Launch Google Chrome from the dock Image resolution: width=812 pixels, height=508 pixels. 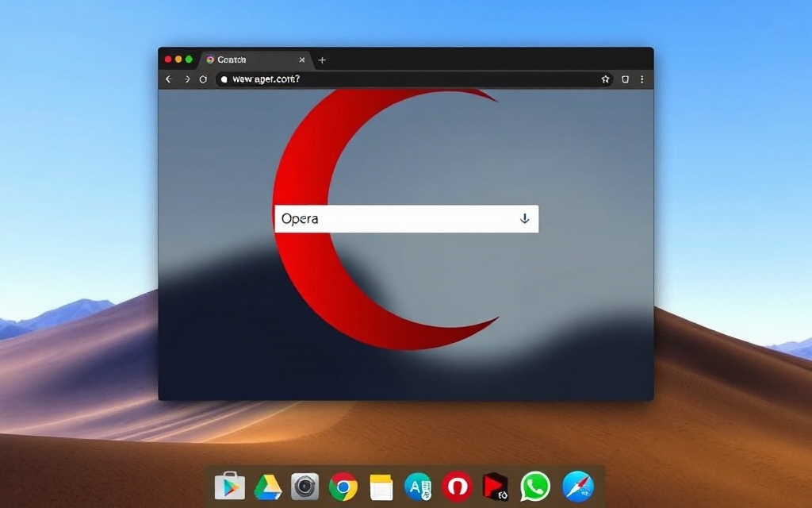[343, 487]
